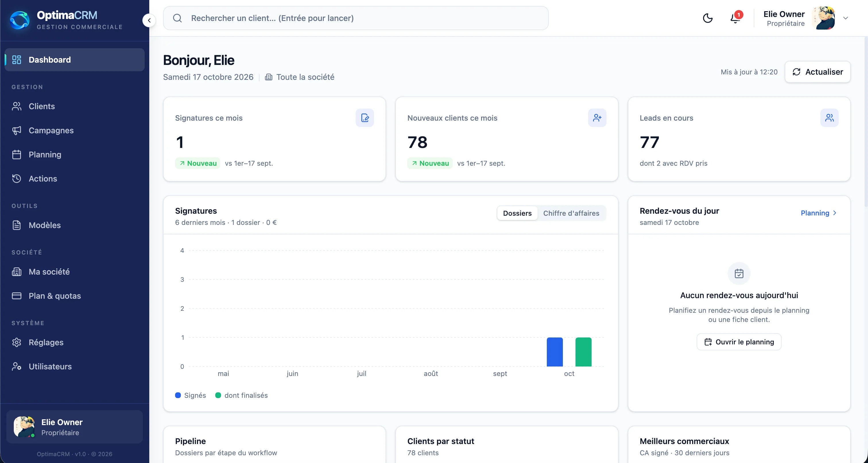Click the blue Signés bar for oct
Image resolution: width=868 pixels, height=463 pixels.
tap(555, 352)
